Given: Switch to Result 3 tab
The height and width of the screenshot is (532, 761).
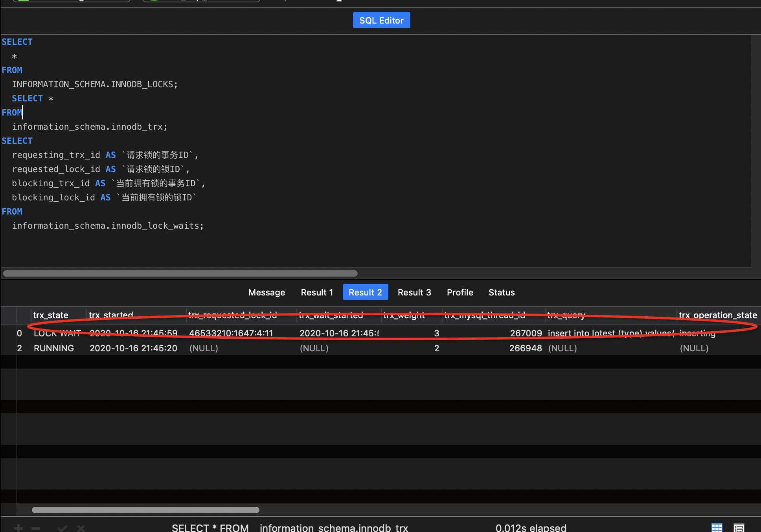Looking at the screenshot, I should pos(414,292).
